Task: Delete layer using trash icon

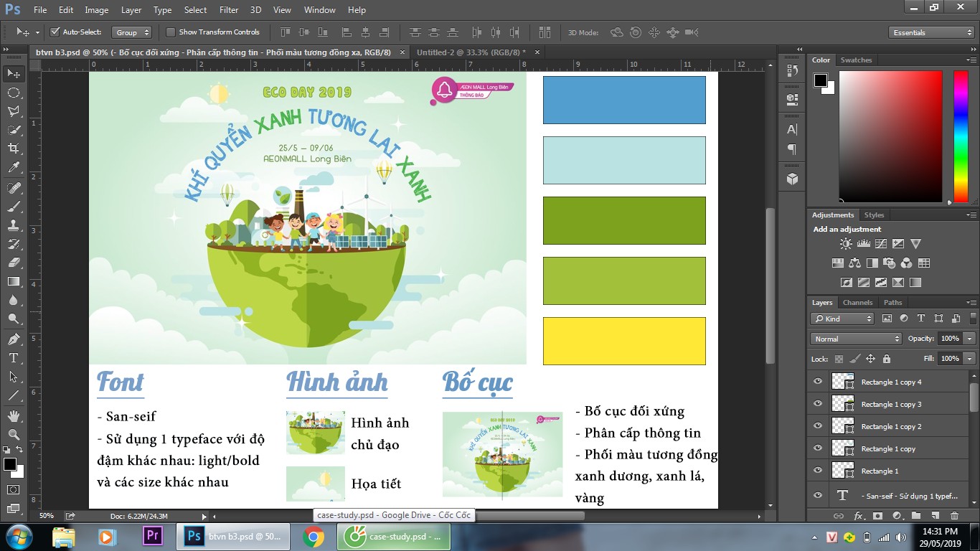Action: pyautogui.click(x=954, y=515)
